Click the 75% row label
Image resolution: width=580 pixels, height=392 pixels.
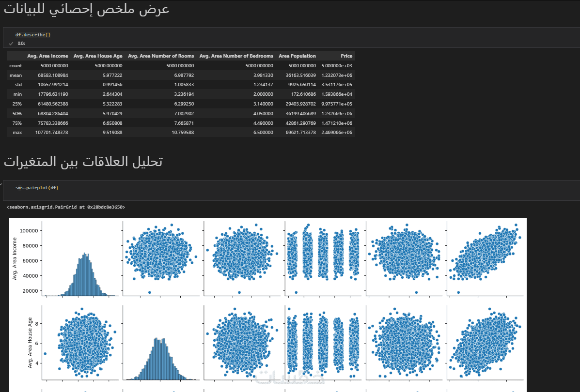click(x=17, y=123)
